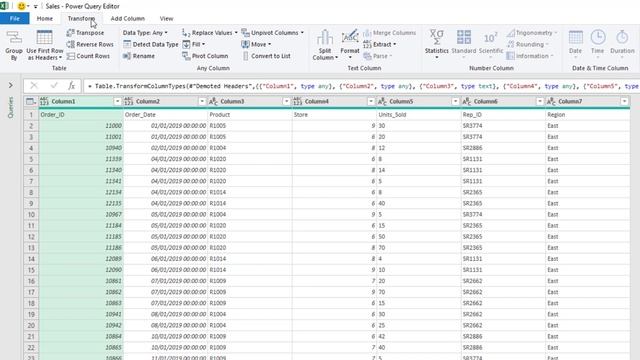Viewport: 640px width, 360px height.
Task: Click Reverse Rows
Action: tap(90, 44)
